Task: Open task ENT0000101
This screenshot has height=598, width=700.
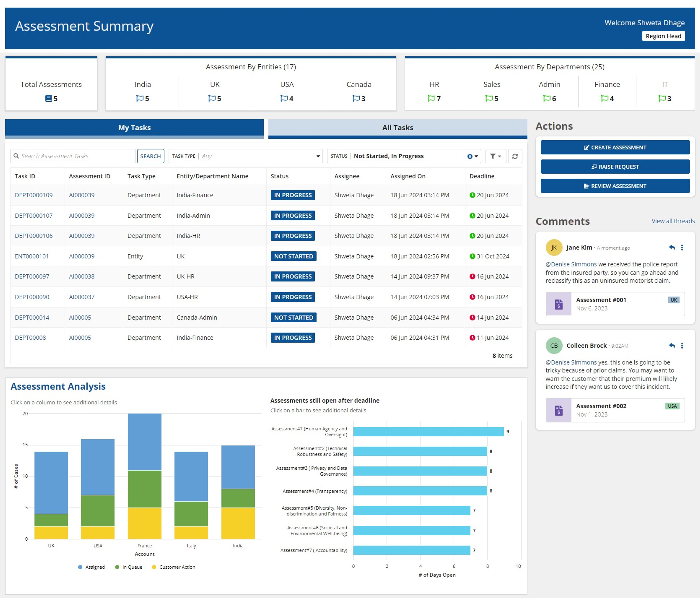Action: point(32,256)
